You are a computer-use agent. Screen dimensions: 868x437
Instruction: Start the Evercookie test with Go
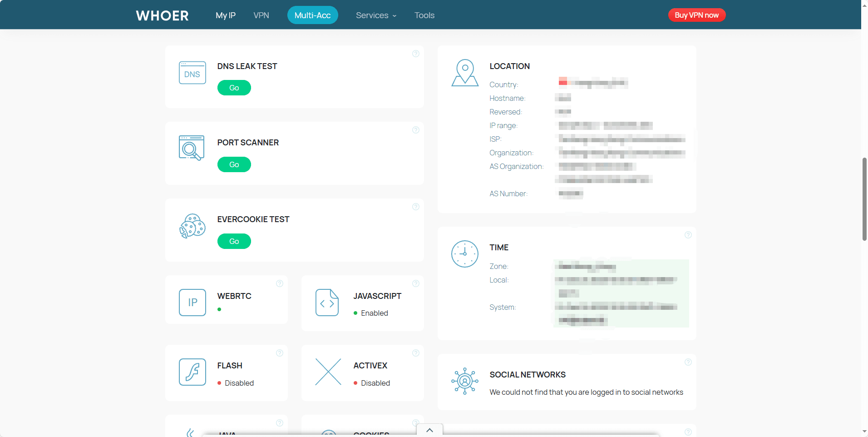click(234, 241)
